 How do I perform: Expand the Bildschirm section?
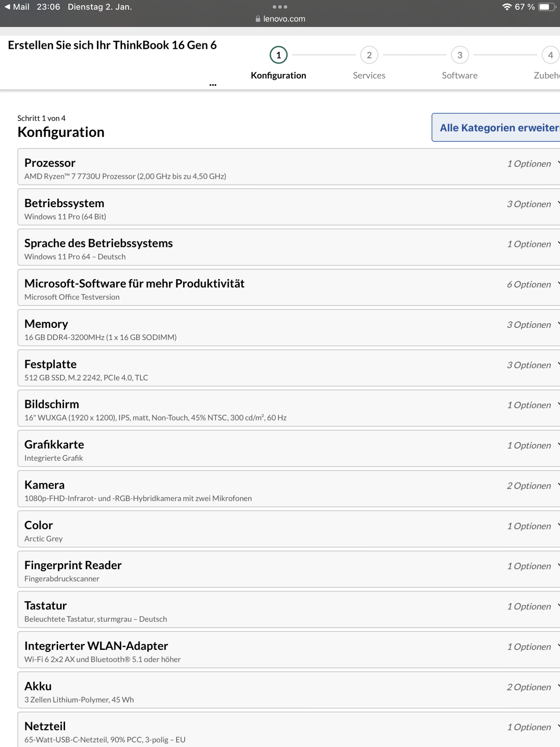click(289, 408)
